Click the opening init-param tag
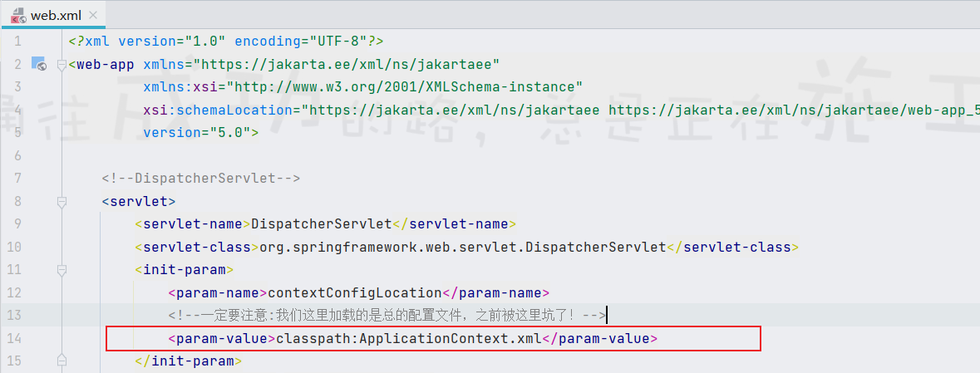 coord(185,270)
